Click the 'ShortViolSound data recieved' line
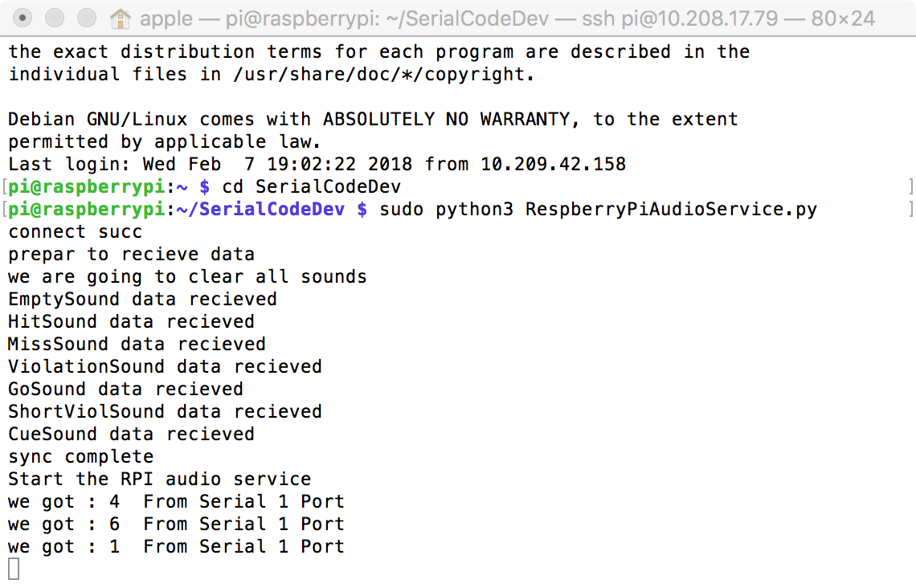The width and height of the screenshot is (916, 588). 165,411
